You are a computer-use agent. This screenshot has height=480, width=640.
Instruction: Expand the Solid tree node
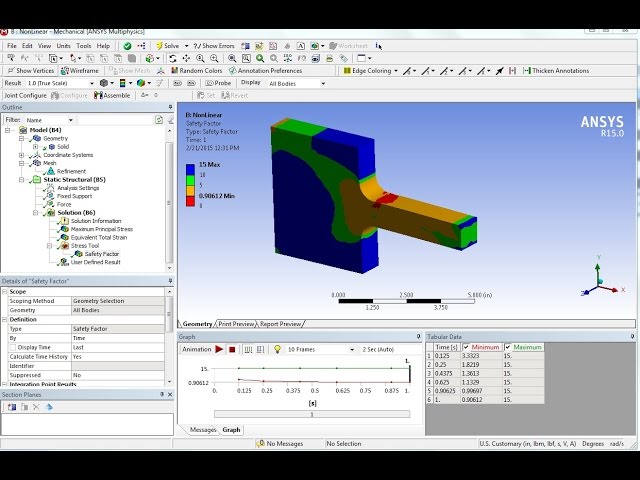35,147
